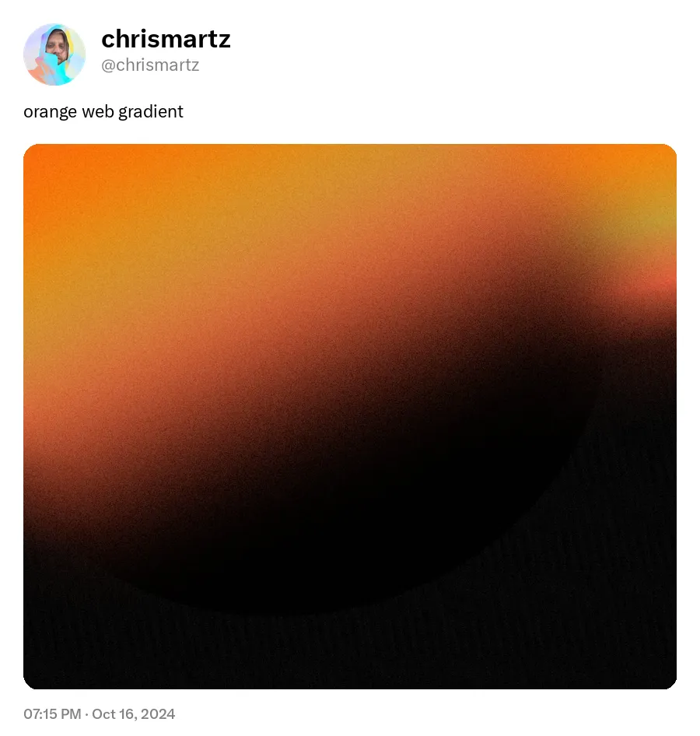Open the orange gradient image attachment
Image resolution: width=700 pixels, height=736 pixels.
[350, 416]
